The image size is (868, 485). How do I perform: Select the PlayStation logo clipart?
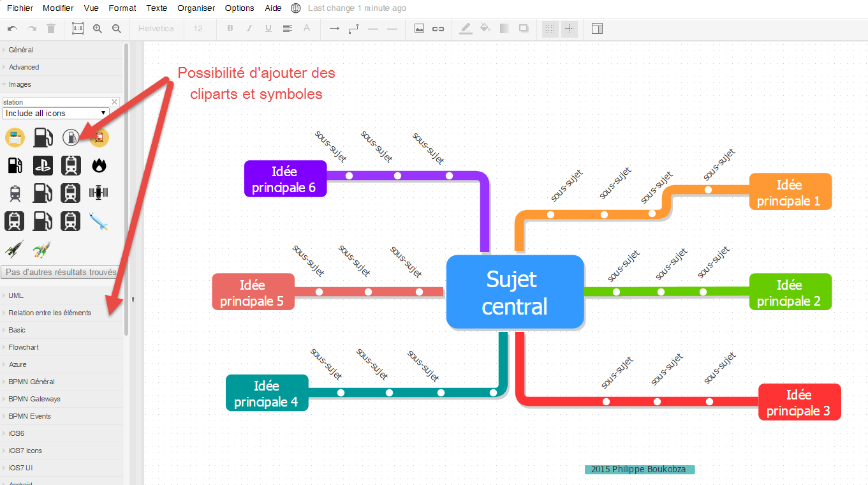click(43, 165)
